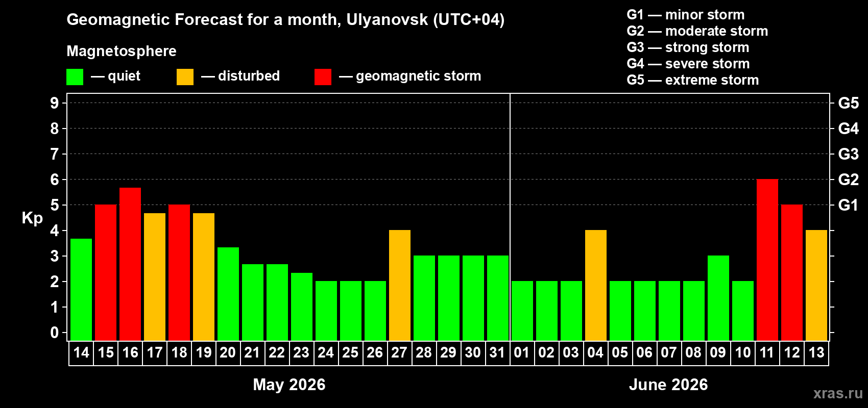Select the orange bar for May 27
The width and height of the screenshot is (868, 408).
point(400,286)
